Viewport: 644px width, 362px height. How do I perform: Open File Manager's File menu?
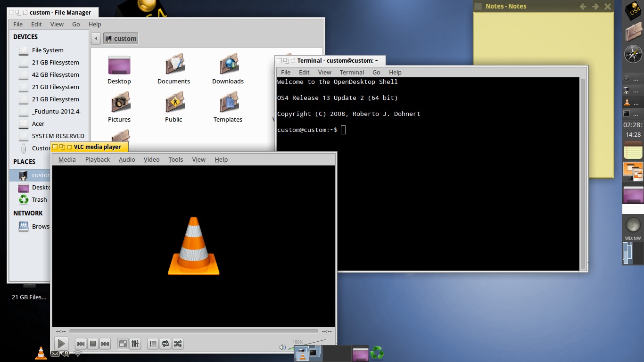point(18,24)
